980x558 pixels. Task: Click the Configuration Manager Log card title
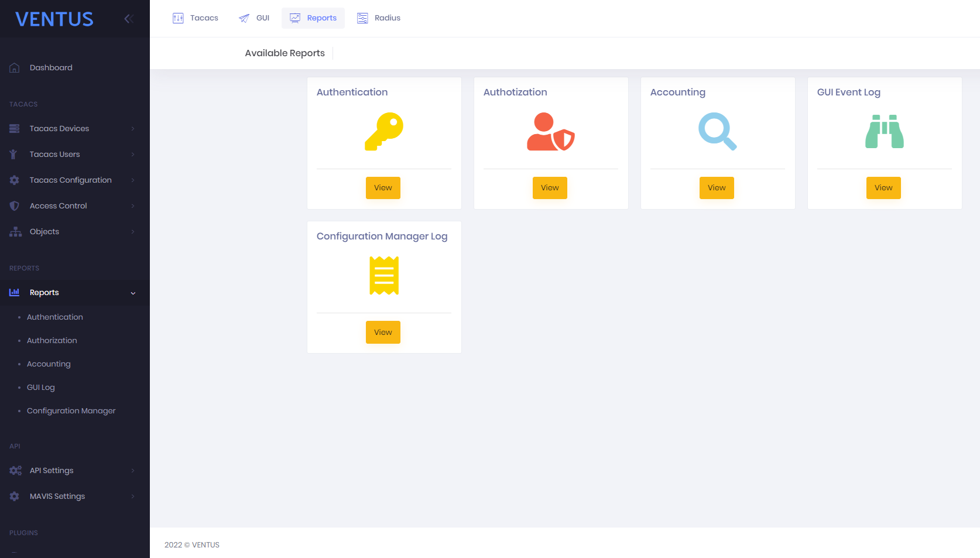[382, 237]
